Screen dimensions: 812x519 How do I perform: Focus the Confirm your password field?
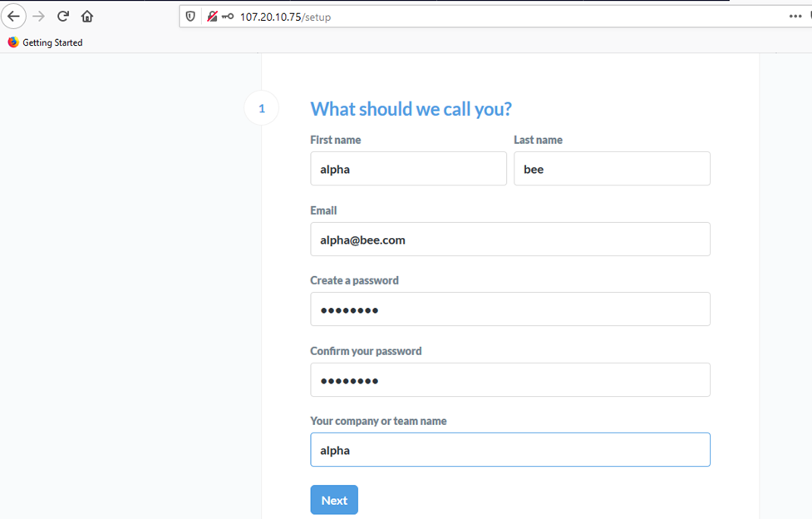[510, 379]
